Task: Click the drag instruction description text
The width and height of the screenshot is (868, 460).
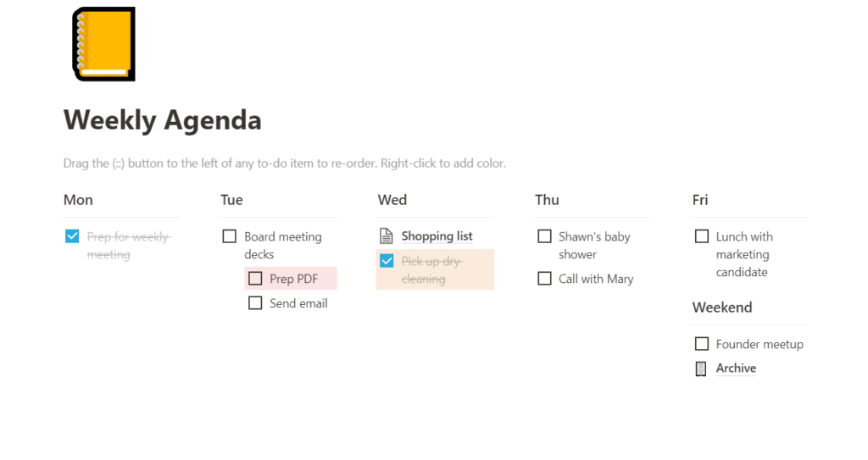Action: click(284, 163)
